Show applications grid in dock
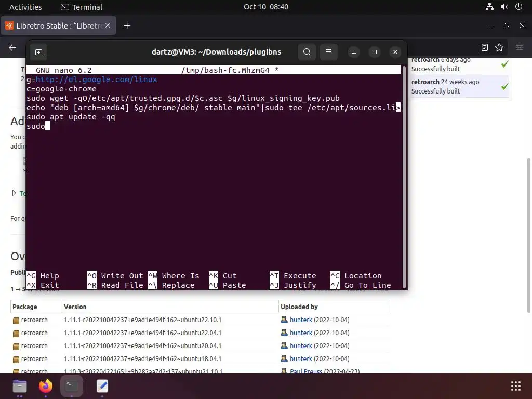 [516, 386]
